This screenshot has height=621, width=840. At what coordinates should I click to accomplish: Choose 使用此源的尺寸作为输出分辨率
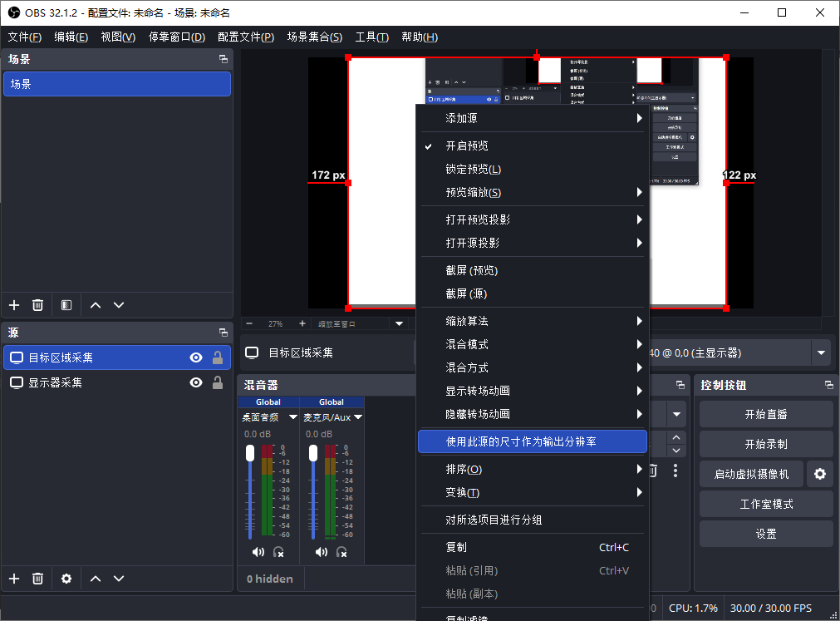click(533, 441)
